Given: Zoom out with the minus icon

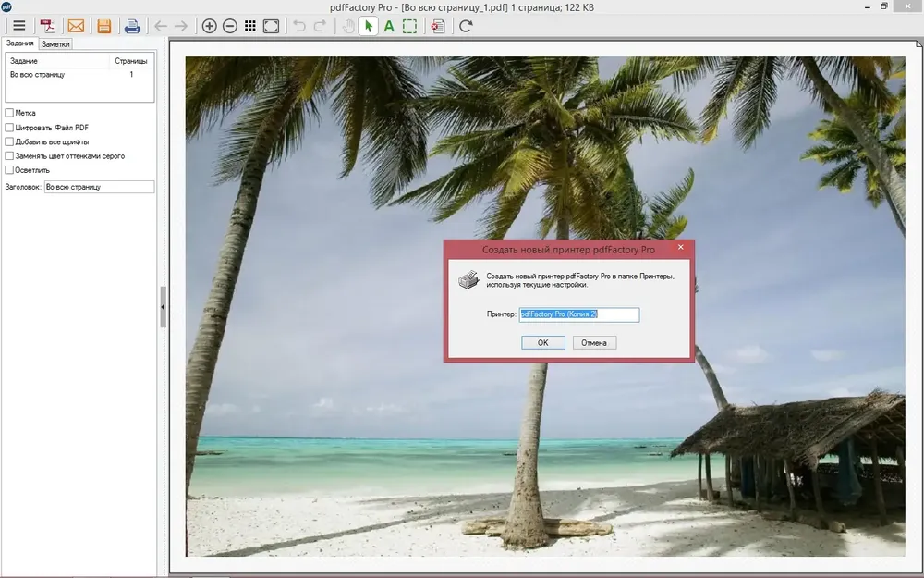Looking at the screenshot, I should [x=230, y=26].
